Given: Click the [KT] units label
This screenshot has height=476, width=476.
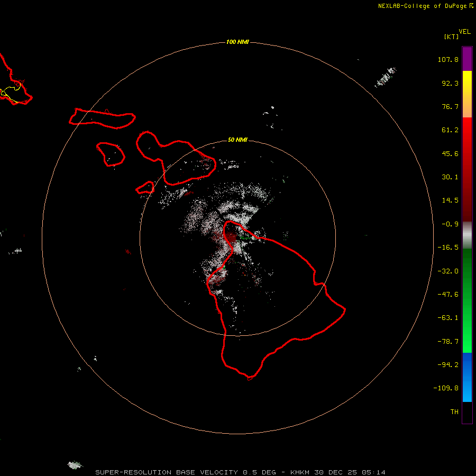Looking at the screenshot, I should (451, 36).
